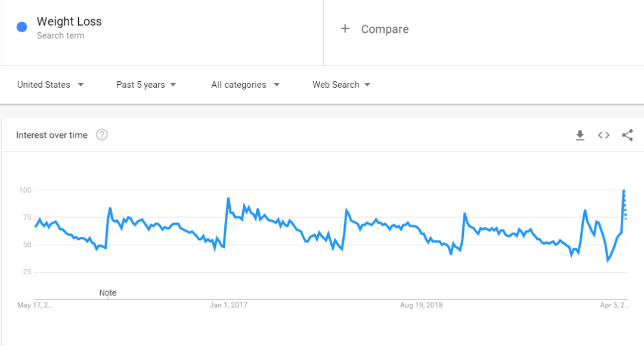644x346 pixels.
Task: Expand the Past 5 years time range
Action: [146, 85]
